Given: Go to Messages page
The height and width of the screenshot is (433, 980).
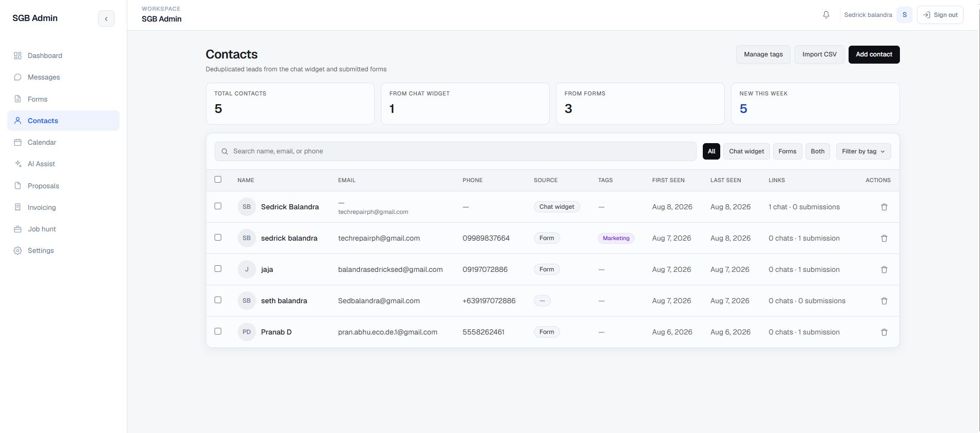Looking at the screenshot, I should 63,77.
